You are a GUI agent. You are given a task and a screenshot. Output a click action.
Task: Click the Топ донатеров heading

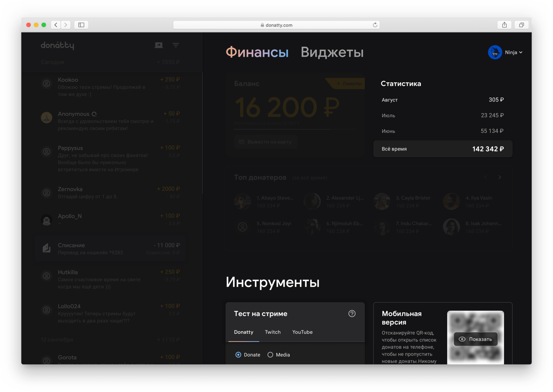[260, 177]
